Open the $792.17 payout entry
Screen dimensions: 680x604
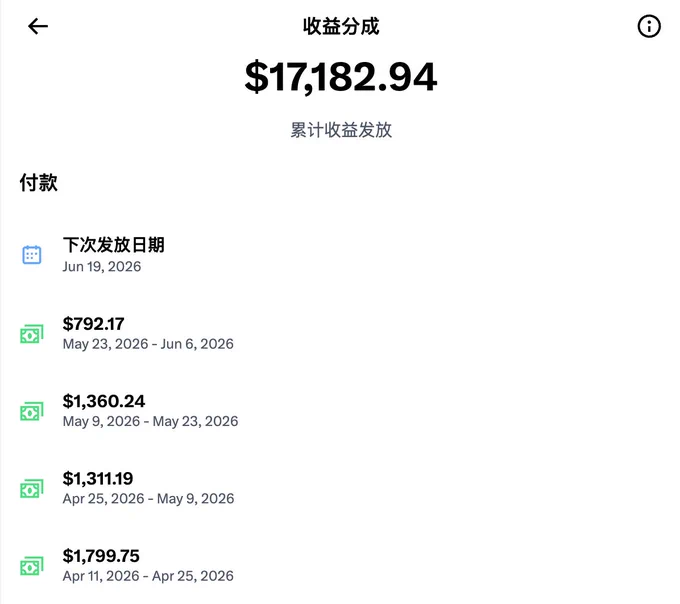tap(340, 333)
